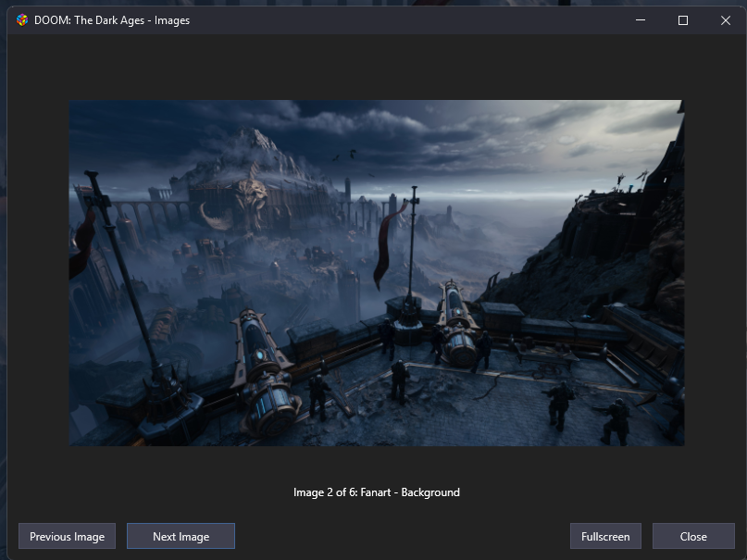Viewport: 747px width, 560px height.
Task: Advance with the Next Image button
Action: tap(181, 536)
